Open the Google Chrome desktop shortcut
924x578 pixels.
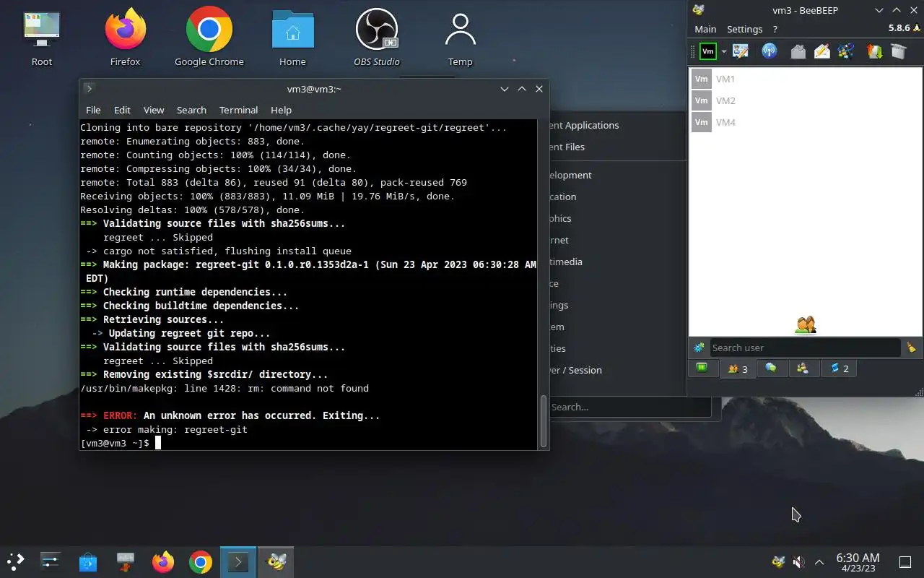coord(209,38)
